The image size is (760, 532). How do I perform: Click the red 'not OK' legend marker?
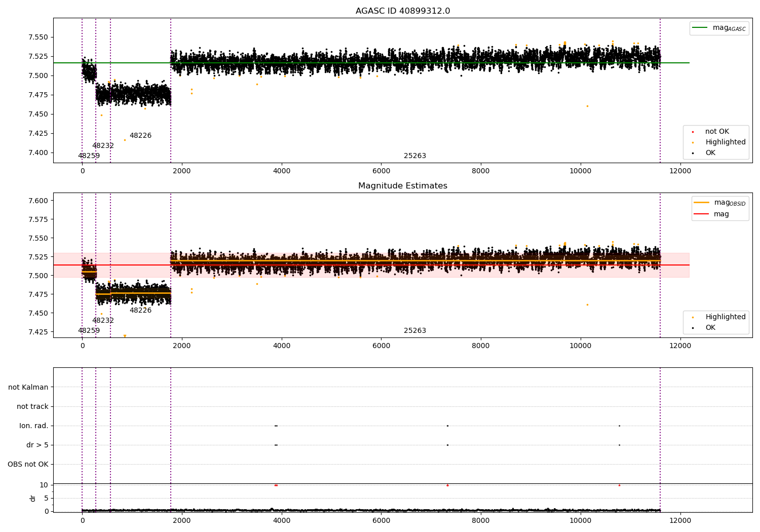tap(693, 132)
